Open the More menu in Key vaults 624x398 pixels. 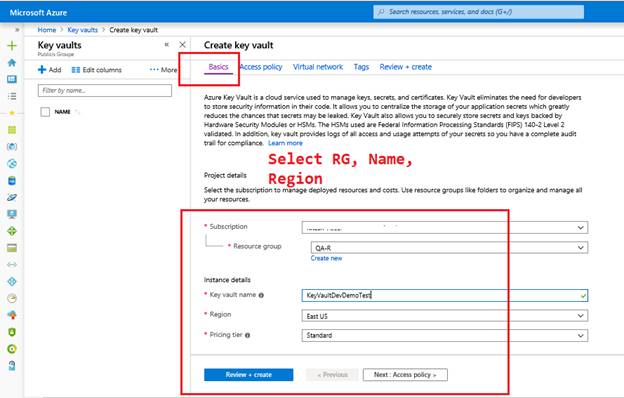pyautogui.click(x=164, y=70)
